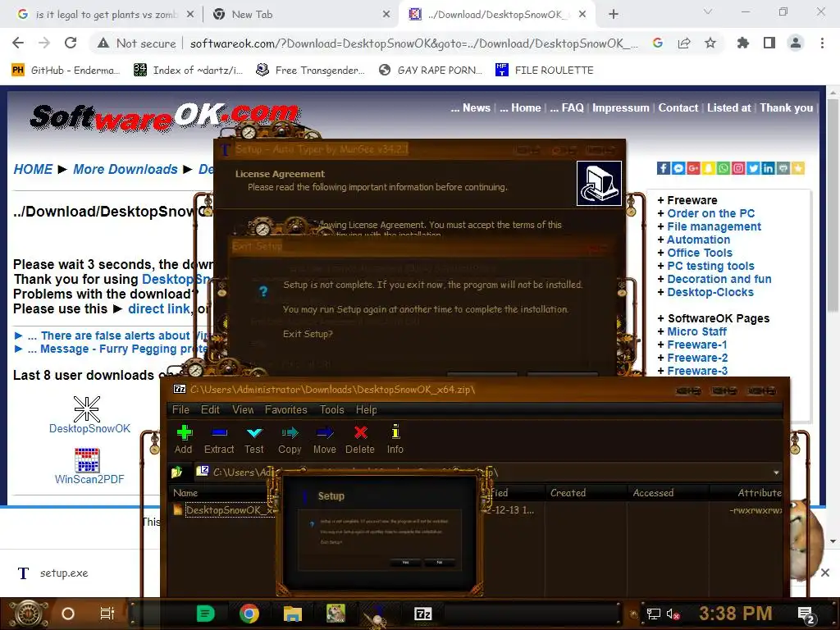Open the notification center icon

coord(806,614)
